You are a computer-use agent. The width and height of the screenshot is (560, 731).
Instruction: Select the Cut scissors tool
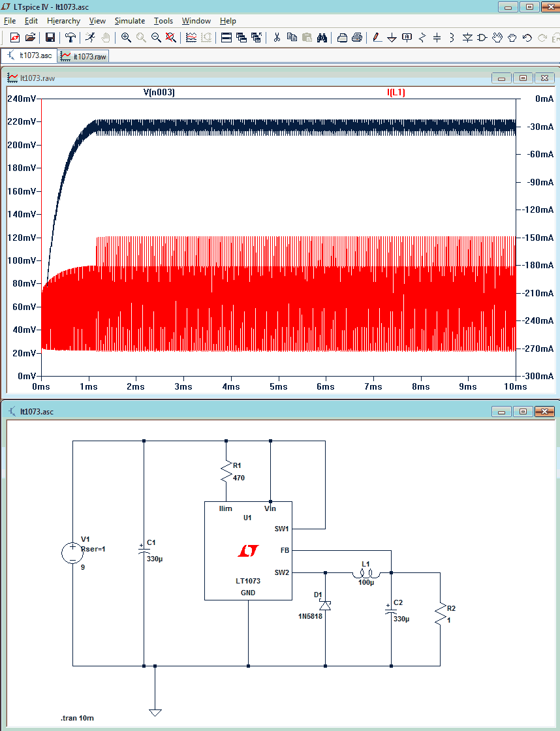click(277, 38)
